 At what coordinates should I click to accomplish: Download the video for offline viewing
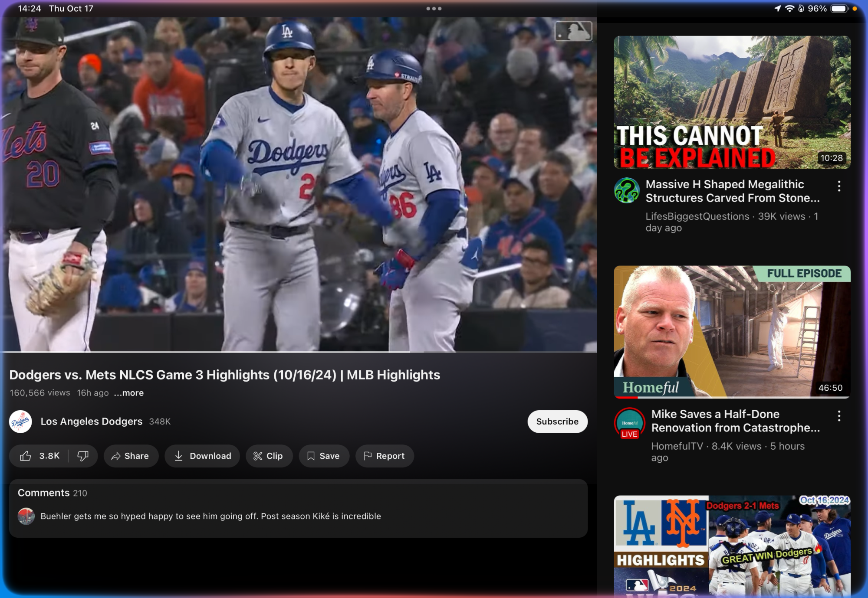click(x=202, y=456)
